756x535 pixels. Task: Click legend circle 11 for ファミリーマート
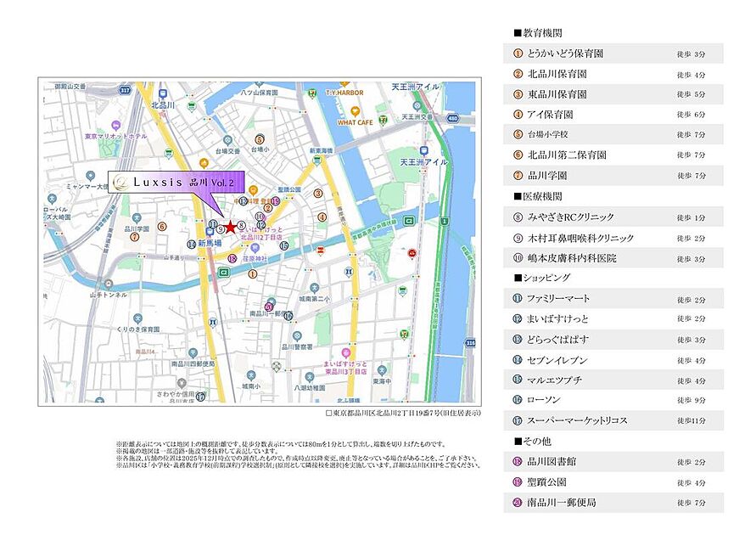pyautogui.click(x=518, y=299)
